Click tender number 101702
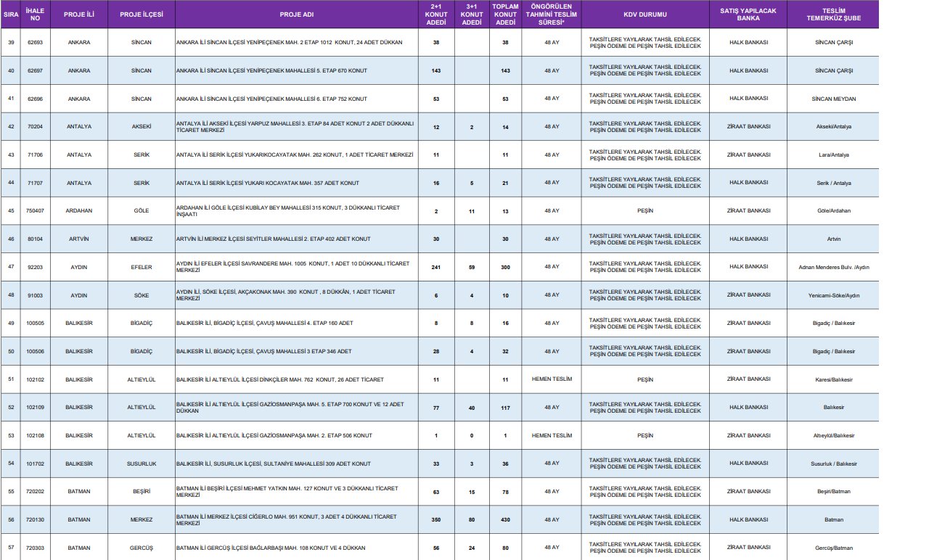This screenshot has height=560, width=929. (36, 464)
